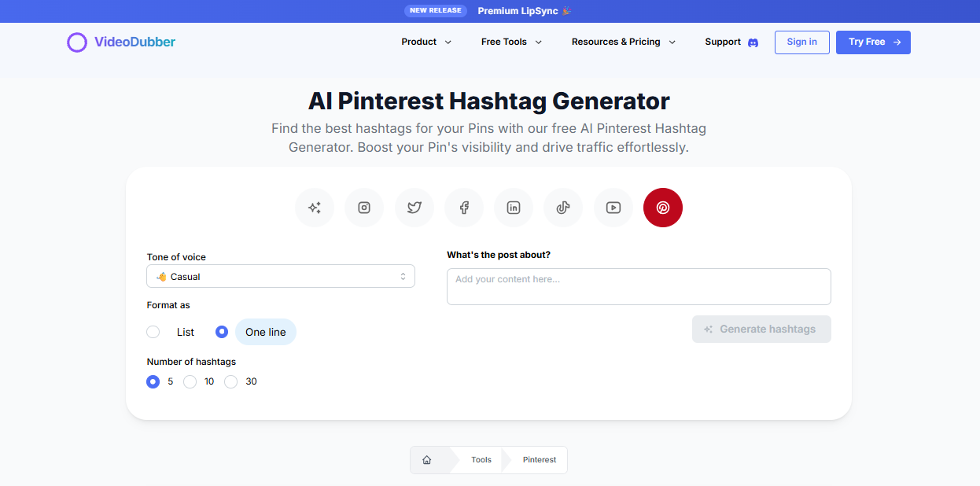Open the Support link in navigation
980x486 pixels.
coord(723,42)
